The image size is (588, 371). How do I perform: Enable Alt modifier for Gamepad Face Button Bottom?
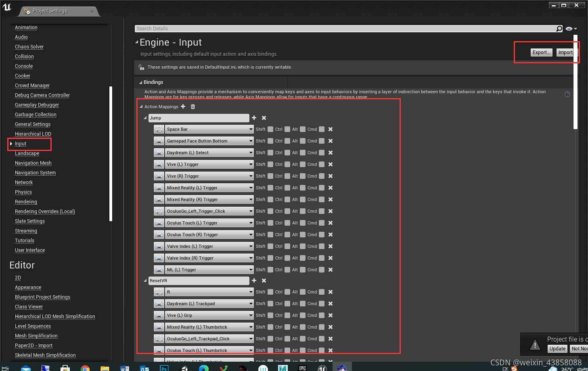[303, 141]
